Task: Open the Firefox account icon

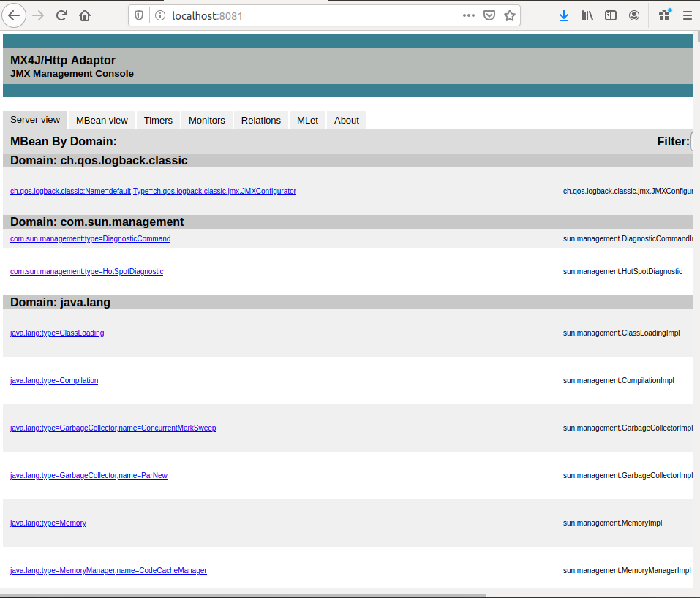Action: 634,15
